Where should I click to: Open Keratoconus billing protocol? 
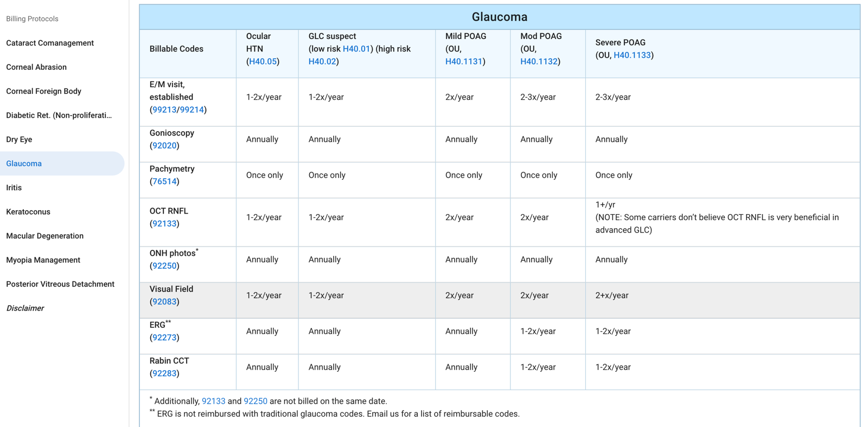(x=28, y=212)
